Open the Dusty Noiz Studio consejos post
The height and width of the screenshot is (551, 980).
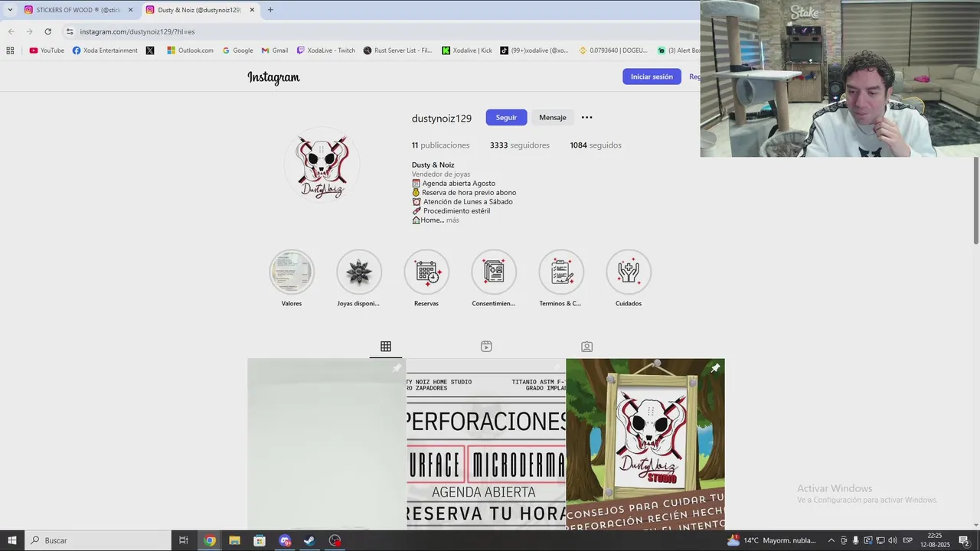[x=645, y=444]
